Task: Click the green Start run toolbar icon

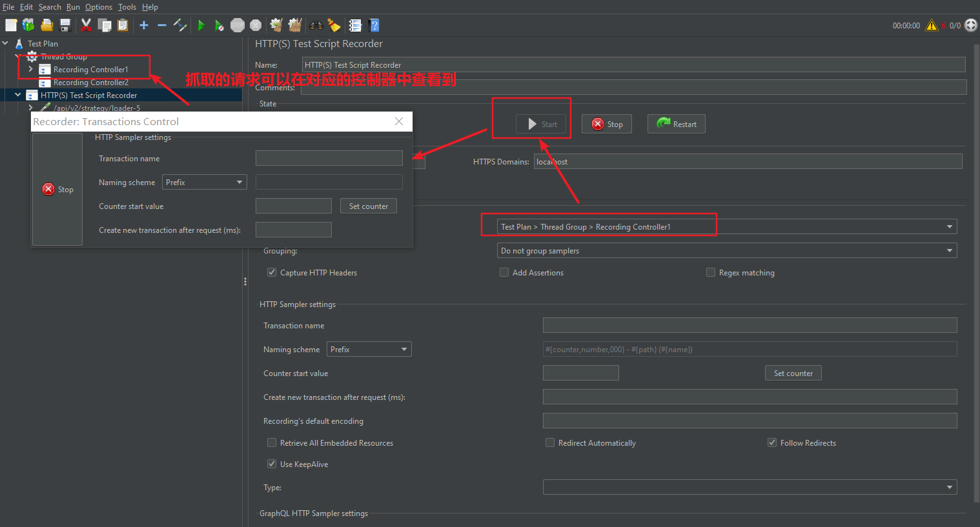Action: (x=201, y=25)
